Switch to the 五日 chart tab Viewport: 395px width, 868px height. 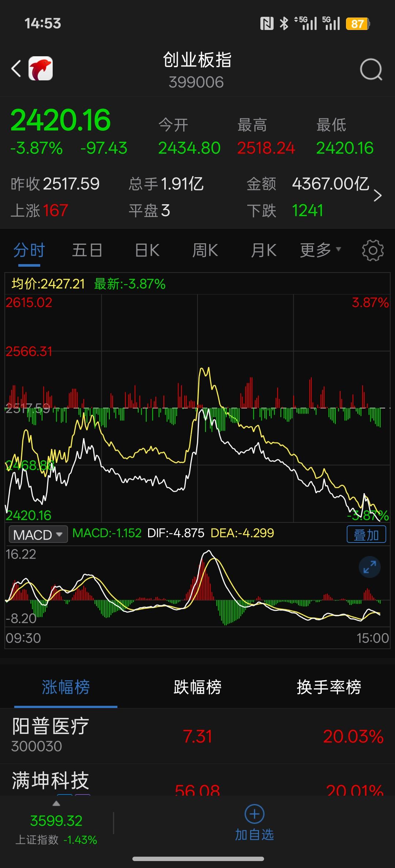click(87, 250)
